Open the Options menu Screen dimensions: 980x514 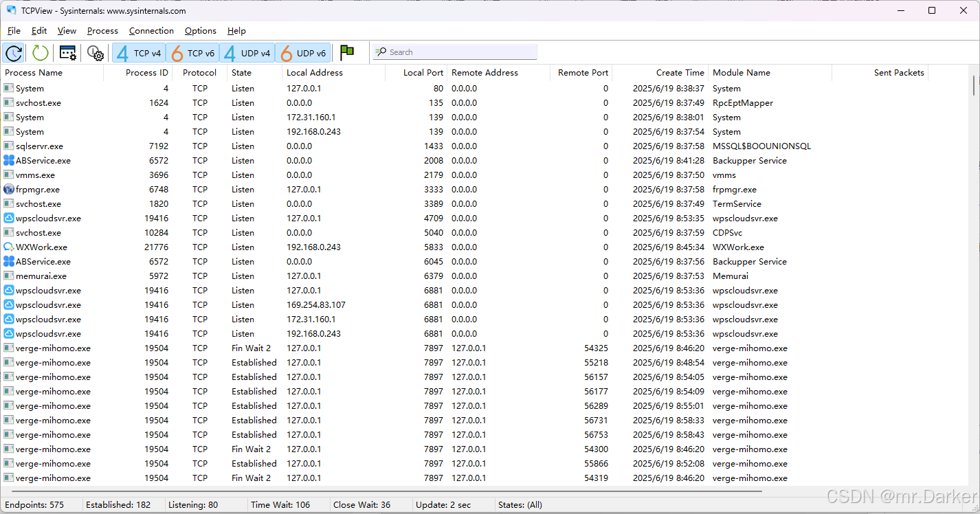coord(200,31)
